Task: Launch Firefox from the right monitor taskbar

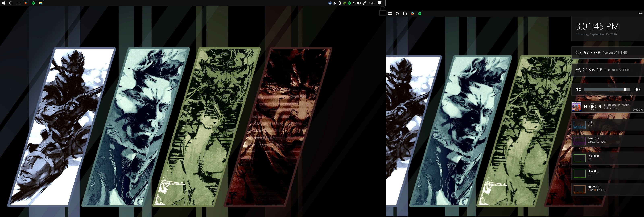Action: pos(412,14)
